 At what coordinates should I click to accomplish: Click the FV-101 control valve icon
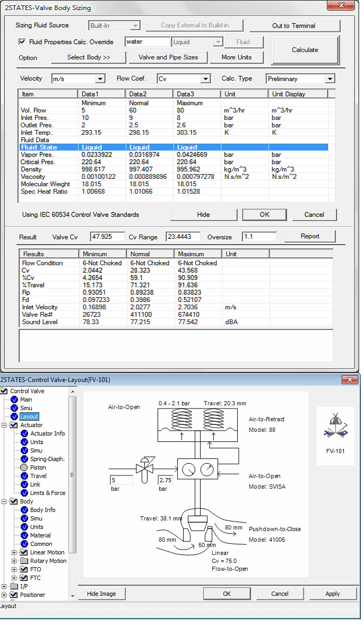pyautogui.click(x=335, y=430)
